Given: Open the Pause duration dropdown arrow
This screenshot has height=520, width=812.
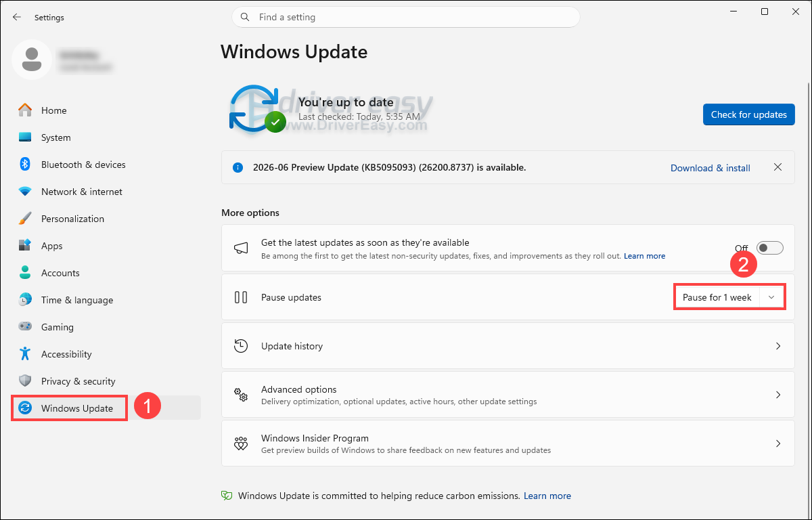Looking at the screenshot, I should tap(771, 297).
